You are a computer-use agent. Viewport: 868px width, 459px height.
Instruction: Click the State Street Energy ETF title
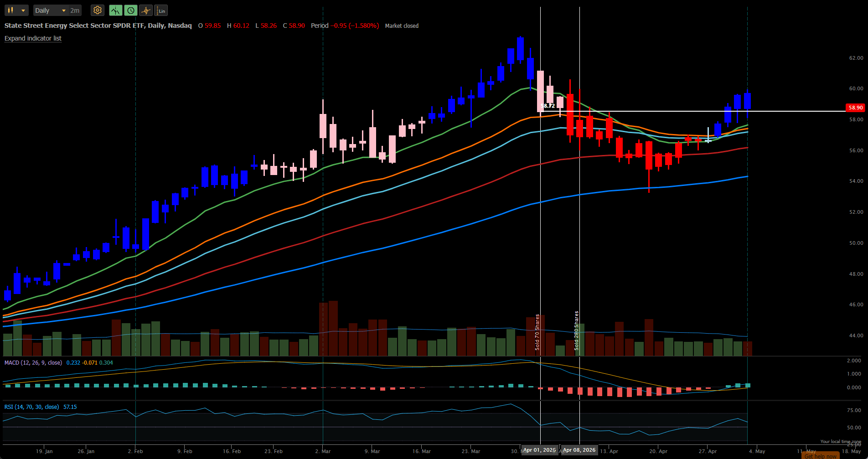click(x=98, y=26)
